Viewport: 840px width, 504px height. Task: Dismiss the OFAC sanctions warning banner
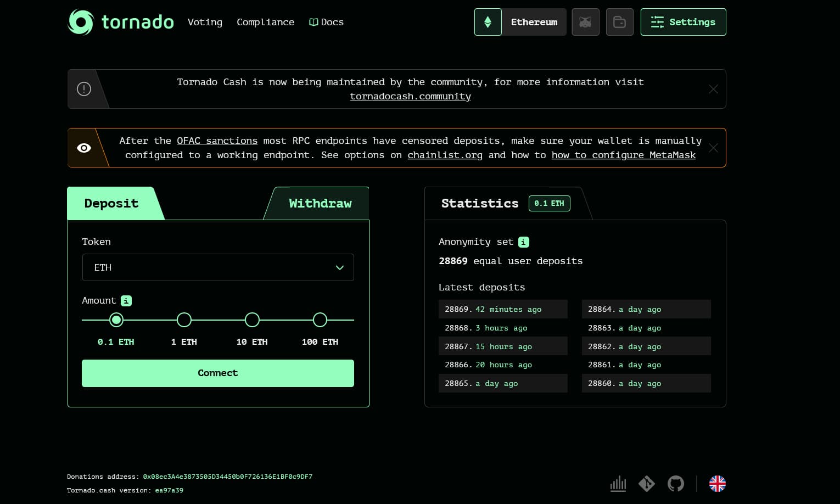713,148
